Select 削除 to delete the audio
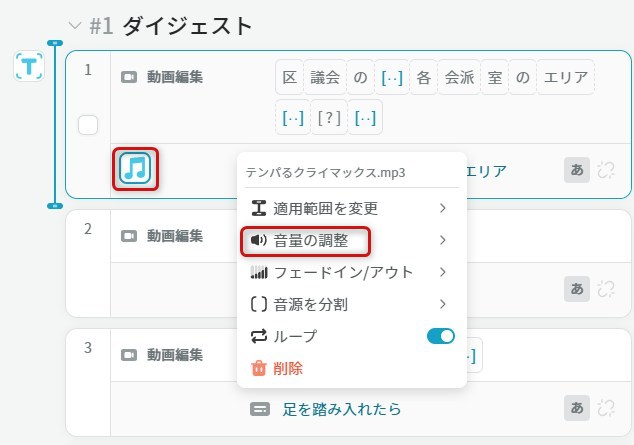634x445 pixels. [288, 368]
